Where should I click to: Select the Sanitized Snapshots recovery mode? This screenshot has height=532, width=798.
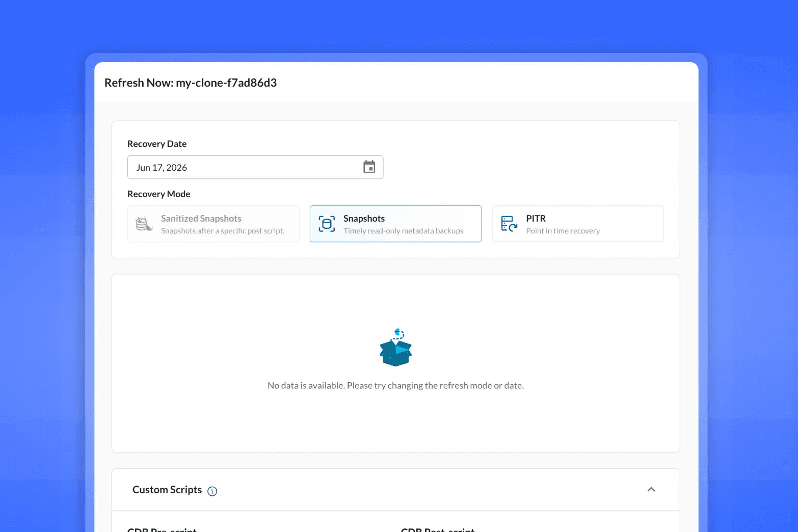(x=214, y=224)
